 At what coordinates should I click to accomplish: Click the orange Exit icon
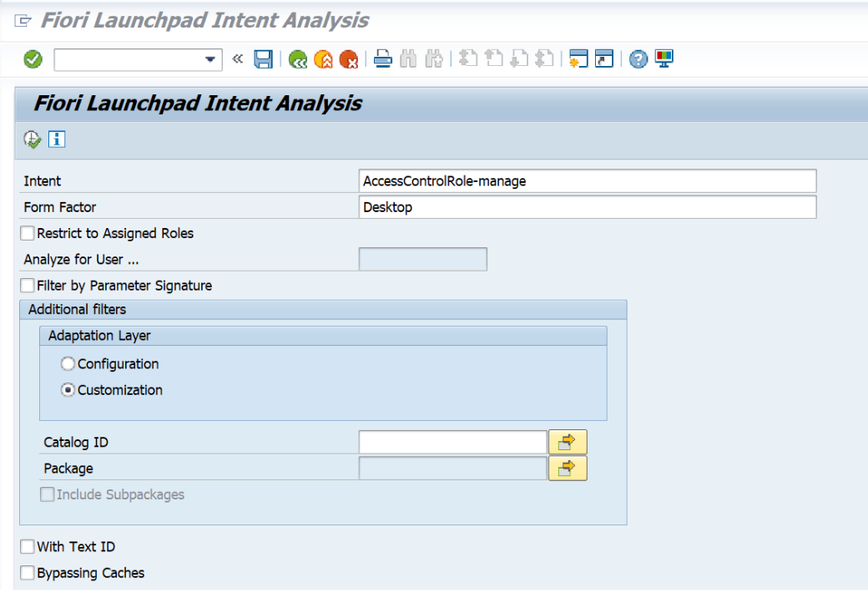[x=323, y=58]
